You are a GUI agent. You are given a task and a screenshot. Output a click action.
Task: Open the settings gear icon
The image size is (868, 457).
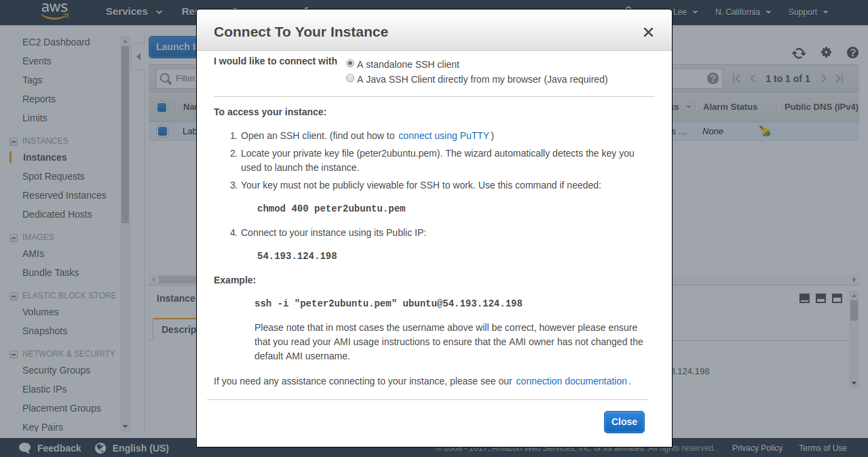pyautogui.click(x=826, y=52)
